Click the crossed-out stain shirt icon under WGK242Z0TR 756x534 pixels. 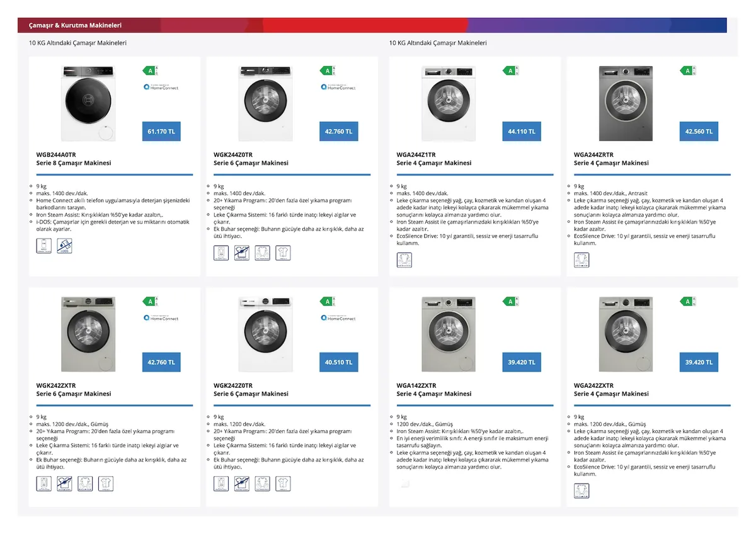[242, 484]
